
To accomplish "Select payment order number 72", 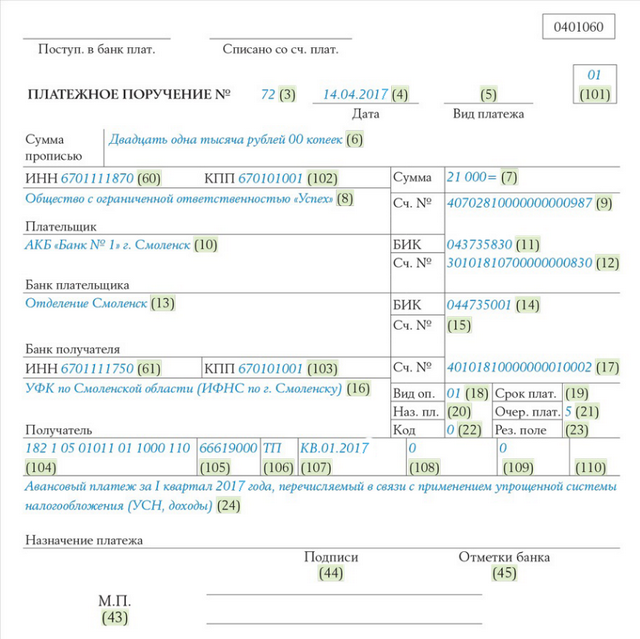I will tap(268, 94).
